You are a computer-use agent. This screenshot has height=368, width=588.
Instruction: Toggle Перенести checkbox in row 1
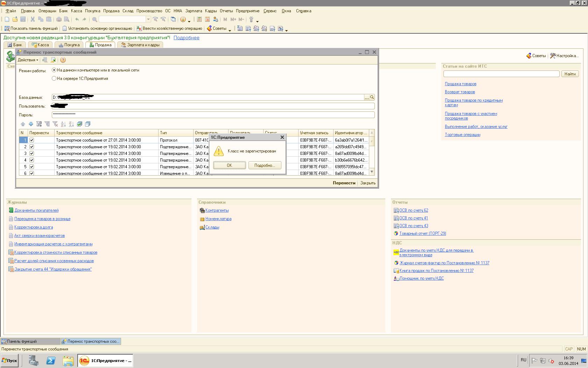point(32,140)
